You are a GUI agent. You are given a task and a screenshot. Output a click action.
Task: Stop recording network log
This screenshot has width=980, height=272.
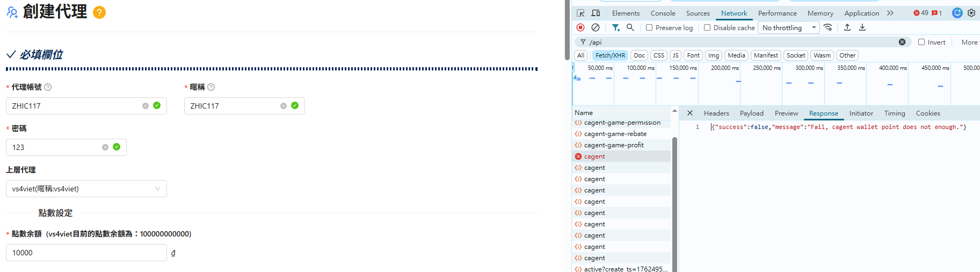(x=580, y=27)
